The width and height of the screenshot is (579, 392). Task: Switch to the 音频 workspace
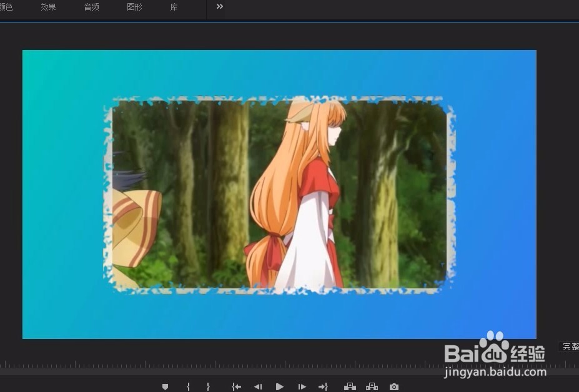(91, 7)
